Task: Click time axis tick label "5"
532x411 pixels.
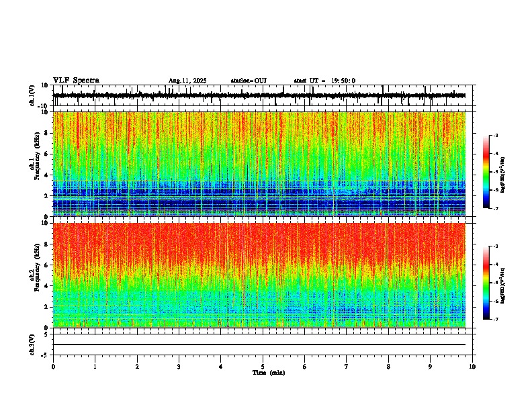Action: click(x=263, y=367)
